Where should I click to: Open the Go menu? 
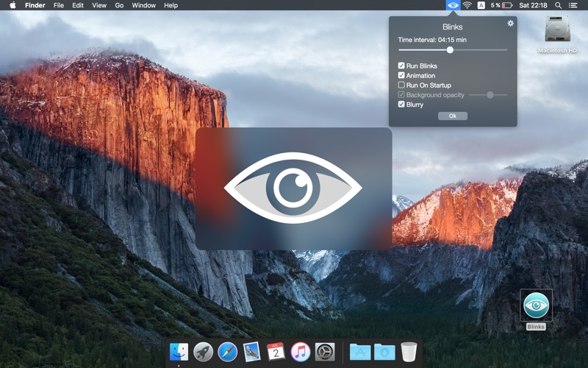tap(119, 5)
